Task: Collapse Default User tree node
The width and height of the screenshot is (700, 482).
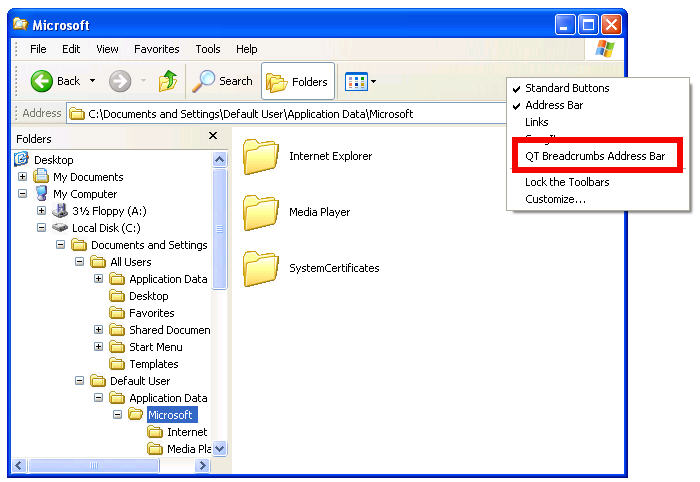Action: (79, 381)
